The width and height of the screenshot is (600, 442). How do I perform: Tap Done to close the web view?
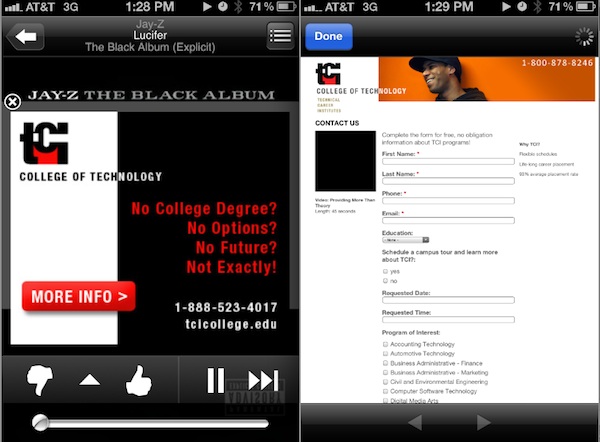328,36
